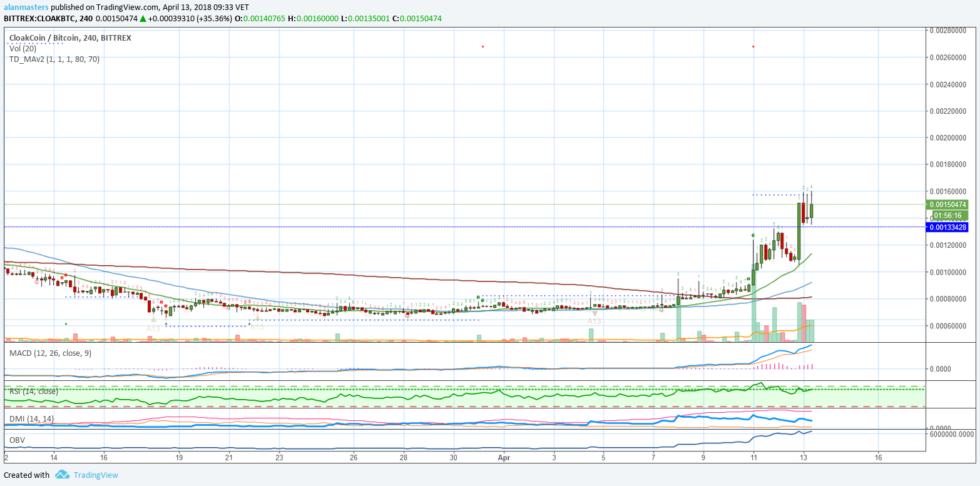Click the TradingView cloud logo icon
The height and width of the screenshot is (486, 980).
(x=61, y=475)
